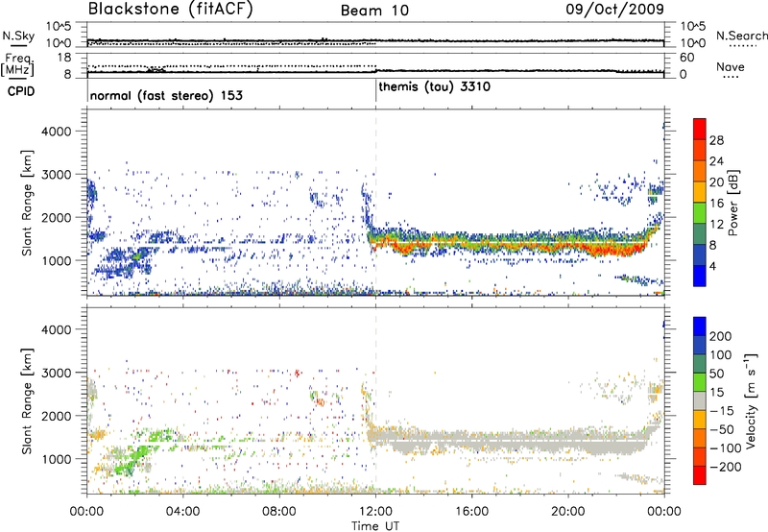Click the '12:00' time axis tick label
Screen dimensions: 768x532
coord(375,512)
